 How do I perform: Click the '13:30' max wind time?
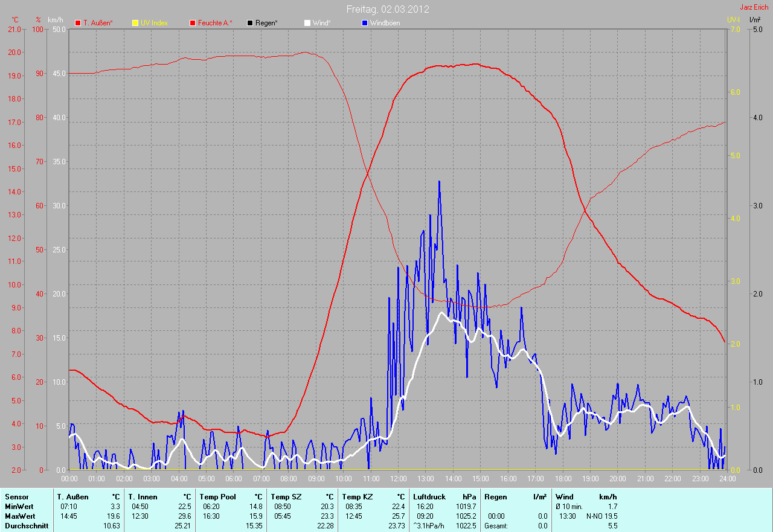point(568,516)
